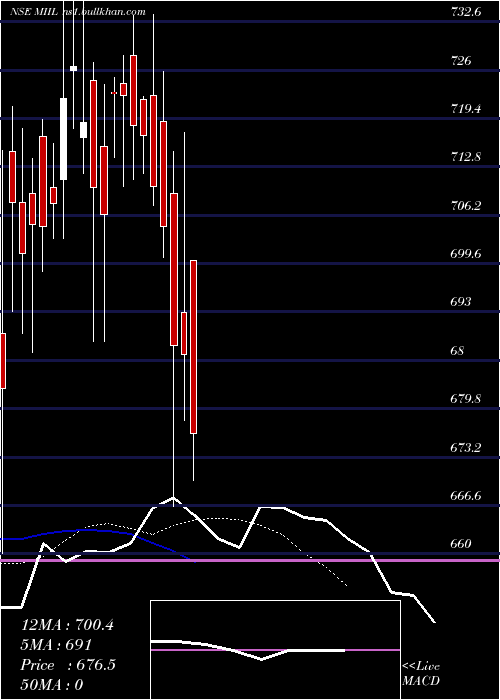This screenshot has height=700, width=500.
Task: Click the 726 price axis label
Action: (461, 60)
